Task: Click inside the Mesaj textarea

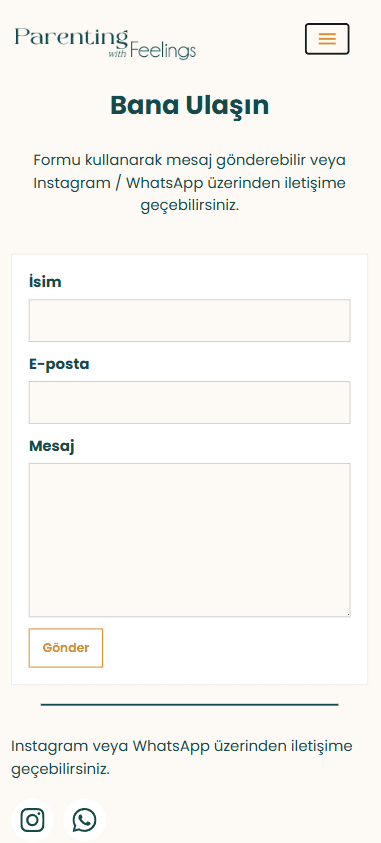Action: (190, 540)
